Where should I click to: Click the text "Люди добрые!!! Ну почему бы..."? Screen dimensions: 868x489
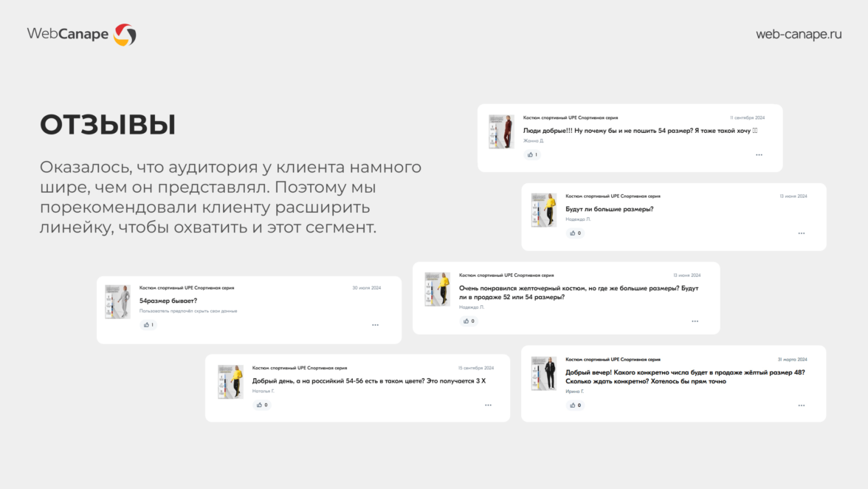(640, 131)
